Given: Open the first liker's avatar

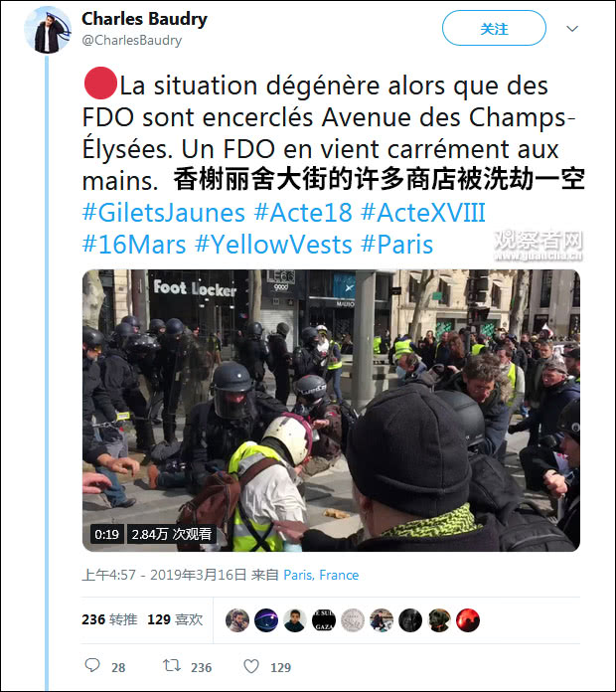Looking at the screenshot, I should (237, 620).
